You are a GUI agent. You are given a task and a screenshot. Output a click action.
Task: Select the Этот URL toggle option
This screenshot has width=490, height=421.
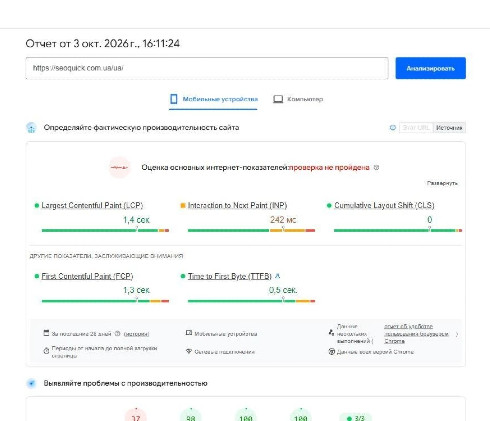(x=416, y=128)
